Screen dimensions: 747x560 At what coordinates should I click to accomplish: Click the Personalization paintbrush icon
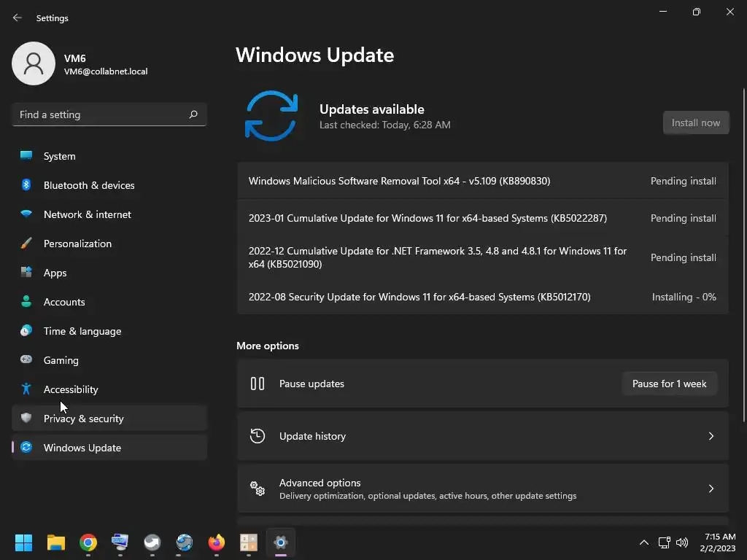point(26,243)
